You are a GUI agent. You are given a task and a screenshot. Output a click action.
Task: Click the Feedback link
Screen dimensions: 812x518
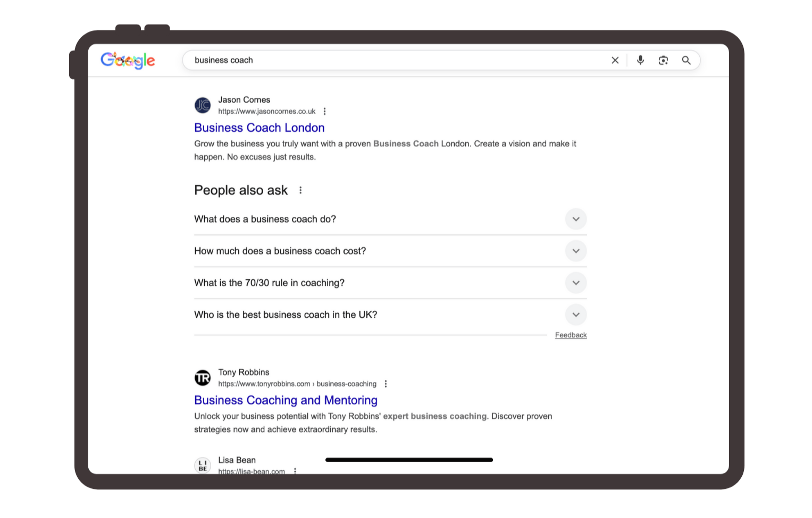point(571,335)
